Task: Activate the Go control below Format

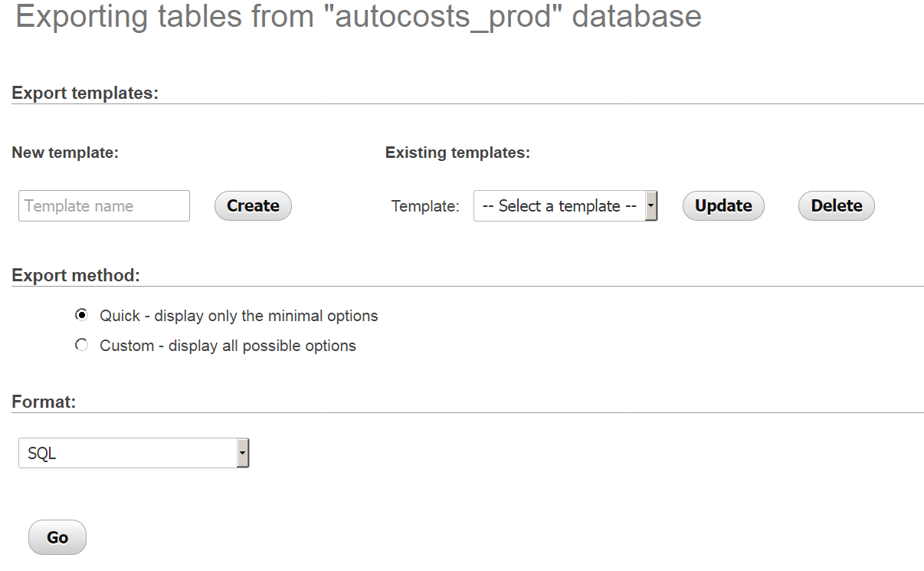Action: (x=57, y=537)
